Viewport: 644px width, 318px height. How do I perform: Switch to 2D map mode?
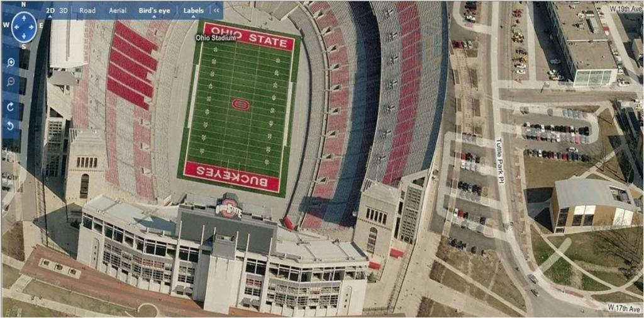point(50,11)
